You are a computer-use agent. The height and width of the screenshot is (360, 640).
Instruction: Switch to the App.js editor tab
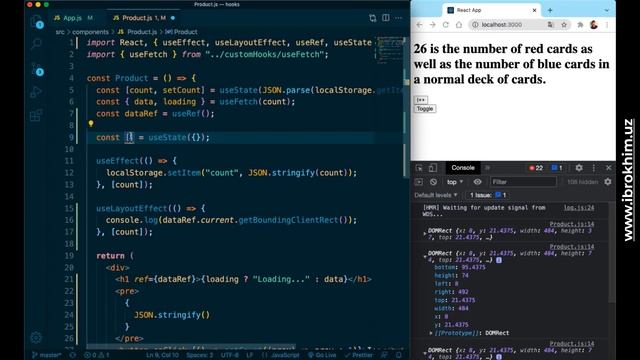pos(73,18)
